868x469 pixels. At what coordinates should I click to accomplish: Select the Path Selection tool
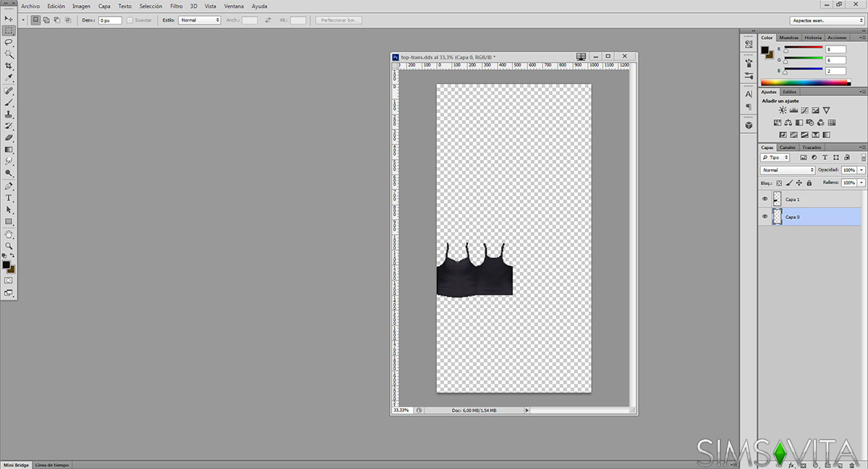pos(9,210)
